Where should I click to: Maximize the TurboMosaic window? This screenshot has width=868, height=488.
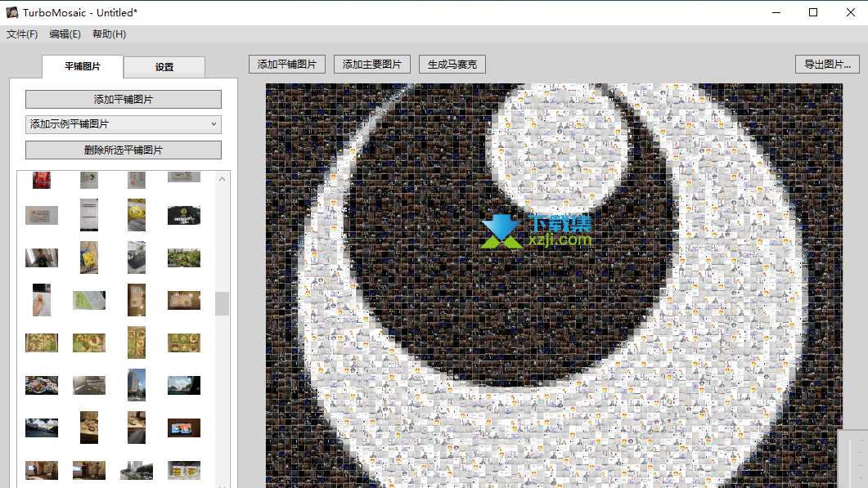click(x=813, y=12)
